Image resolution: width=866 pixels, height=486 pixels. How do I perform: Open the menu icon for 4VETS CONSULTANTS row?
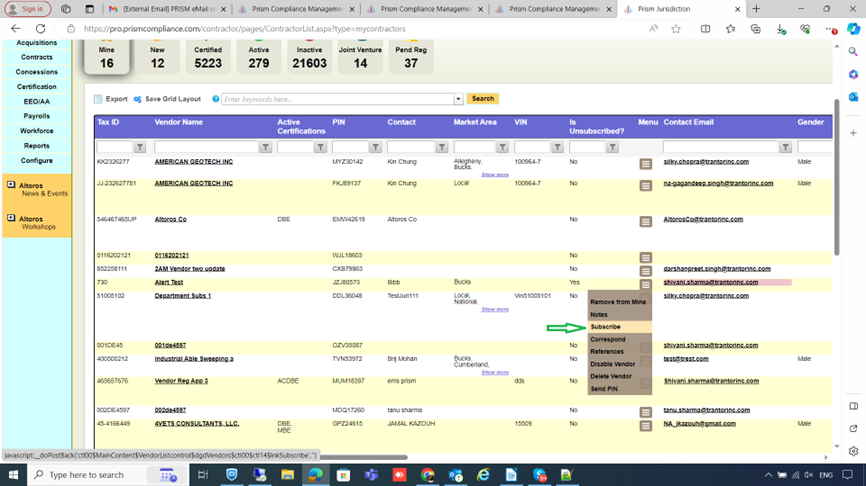[646, 424]
